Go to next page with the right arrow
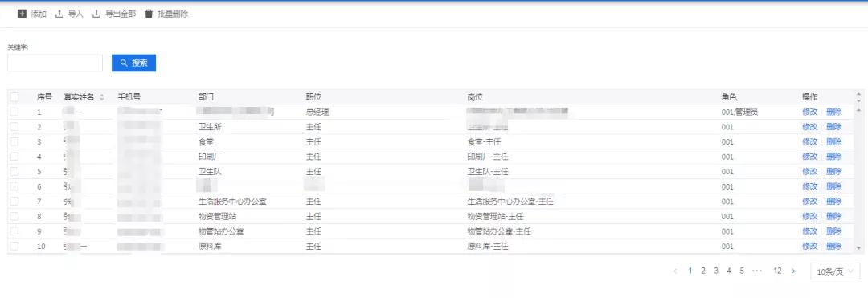Viewport: 868px width, 298px height. [793, 271]
